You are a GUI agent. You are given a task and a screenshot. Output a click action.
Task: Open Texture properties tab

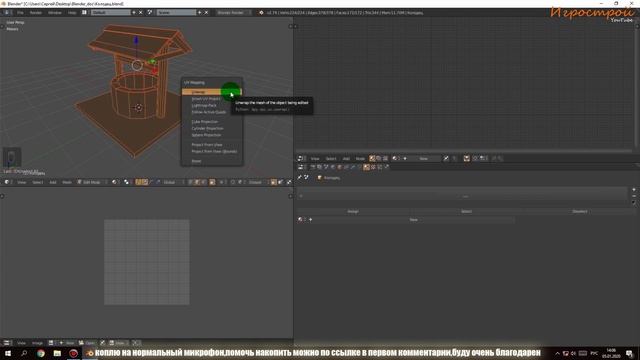373,167
